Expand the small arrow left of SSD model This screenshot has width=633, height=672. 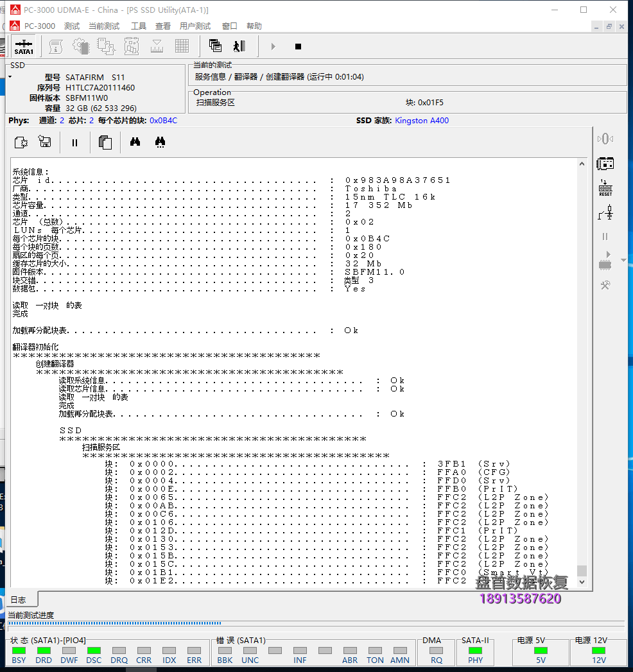tap(10, 77)
